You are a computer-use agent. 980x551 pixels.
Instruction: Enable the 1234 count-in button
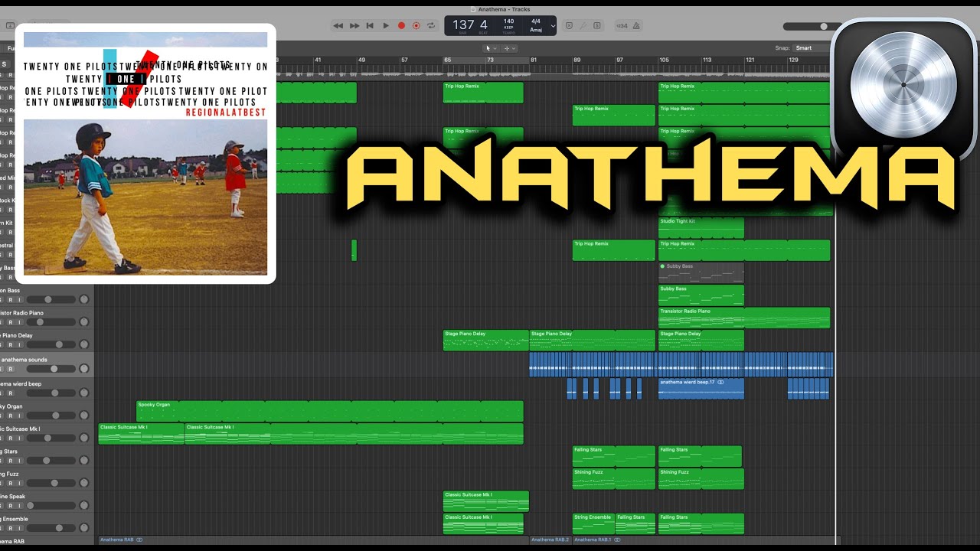click(622, 25)
